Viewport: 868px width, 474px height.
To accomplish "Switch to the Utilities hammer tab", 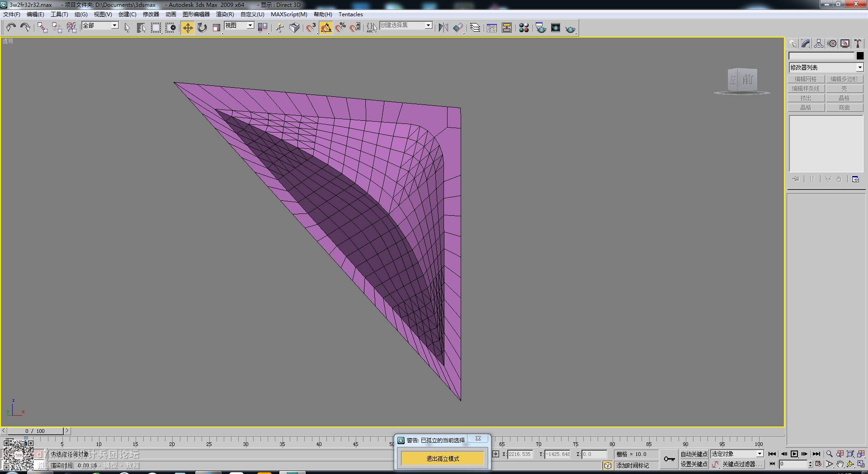I will coord(858,43).
